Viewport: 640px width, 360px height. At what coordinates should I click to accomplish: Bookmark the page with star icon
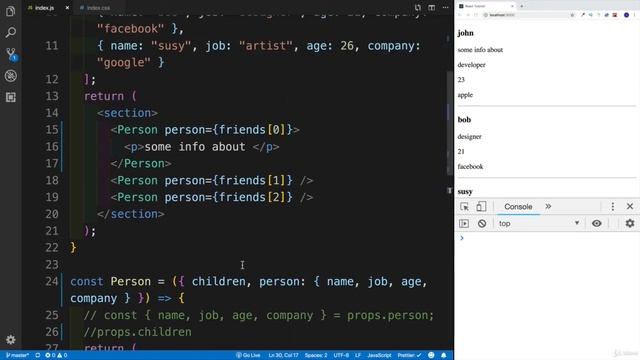[572, 15]
